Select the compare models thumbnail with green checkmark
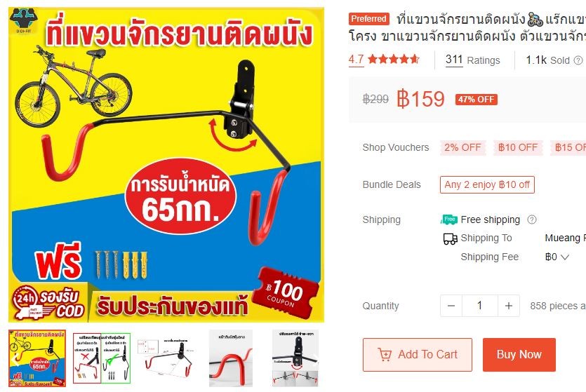This screenshot has height=392, width=586. [x=102, y=358]
